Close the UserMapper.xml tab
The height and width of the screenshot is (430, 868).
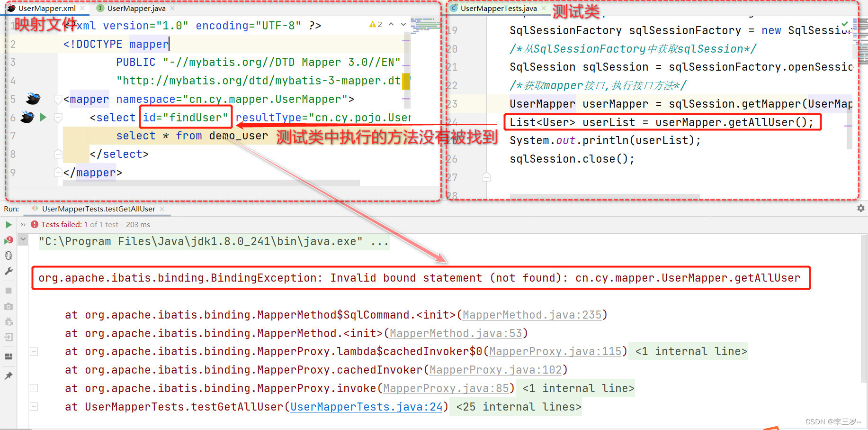click(83, 8)
